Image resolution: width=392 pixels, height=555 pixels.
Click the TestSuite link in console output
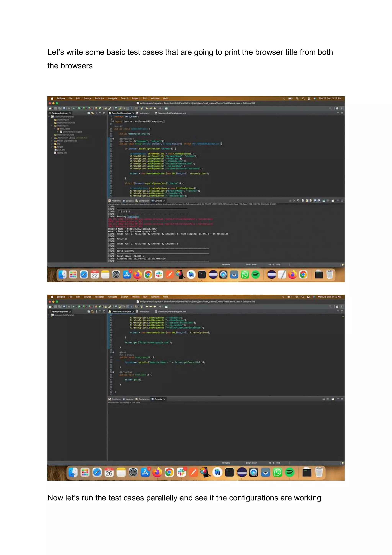pyautogui.click(x=133, y=216)
